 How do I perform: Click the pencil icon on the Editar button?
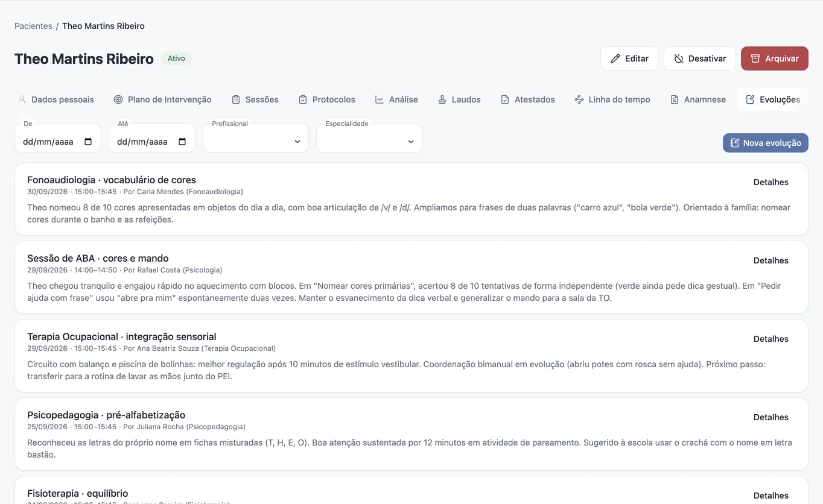coord(615,58)
